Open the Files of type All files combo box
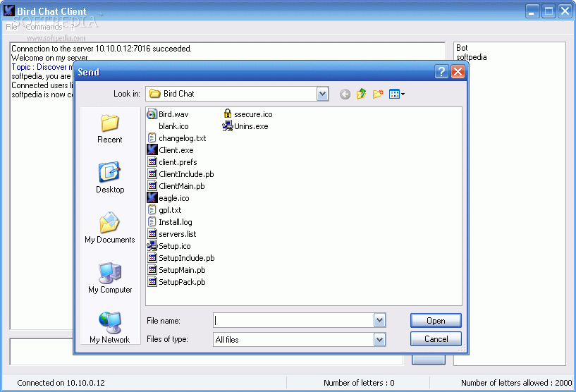This screenshot has width=576, height=392. tap(300, 339)
